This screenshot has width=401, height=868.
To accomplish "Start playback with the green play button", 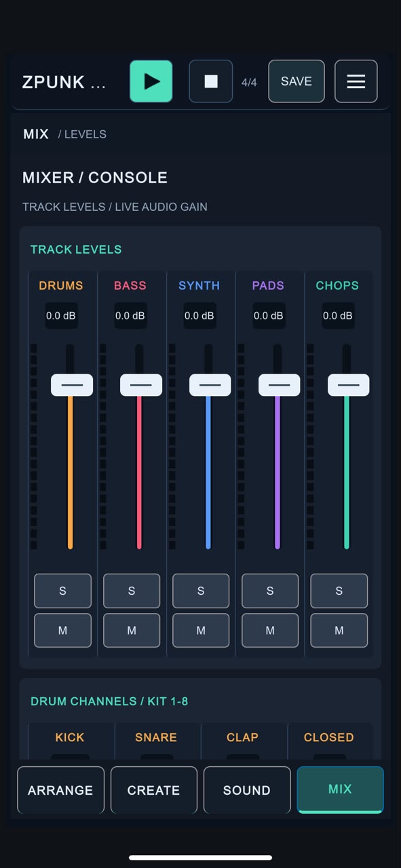I will pos(151,81).
